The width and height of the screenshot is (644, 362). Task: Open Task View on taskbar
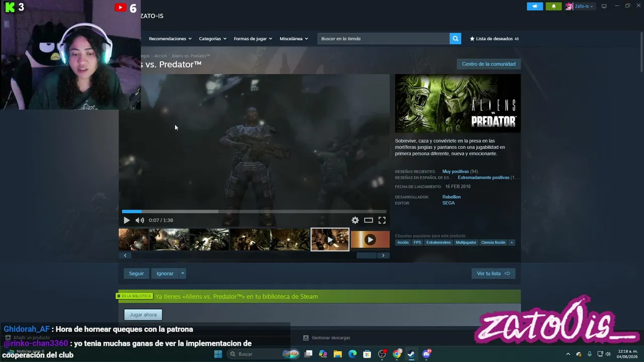point(308,354)
